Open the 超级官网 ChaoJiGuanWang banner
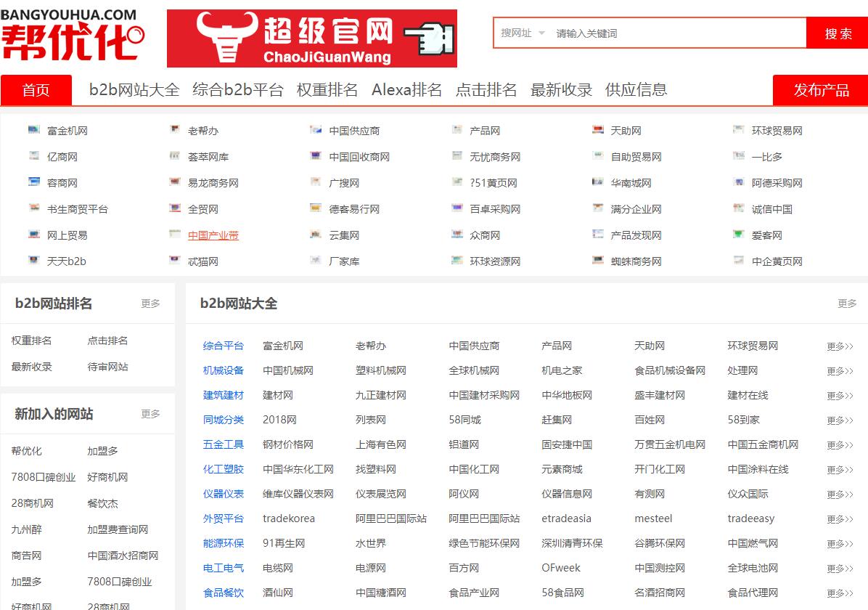This screenshot has height=610, width=868. [311, 38]
